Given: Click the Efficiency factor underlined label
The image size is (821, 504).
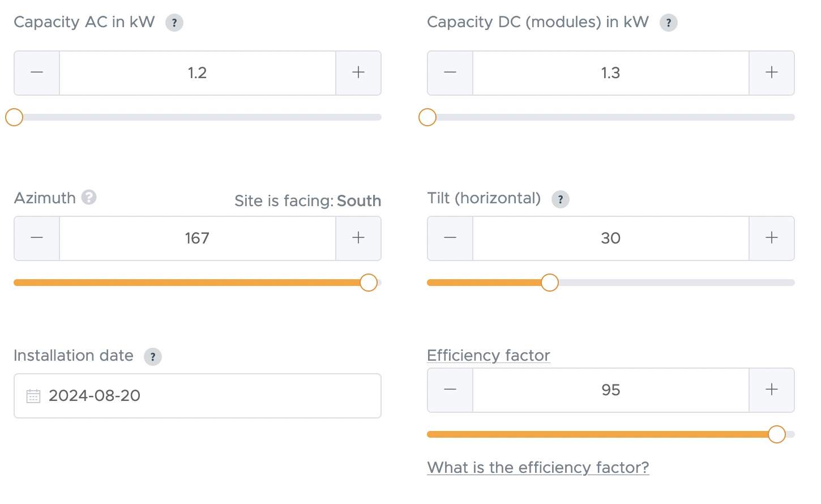Looking at the screenshot, I should (x=489, y=356).
